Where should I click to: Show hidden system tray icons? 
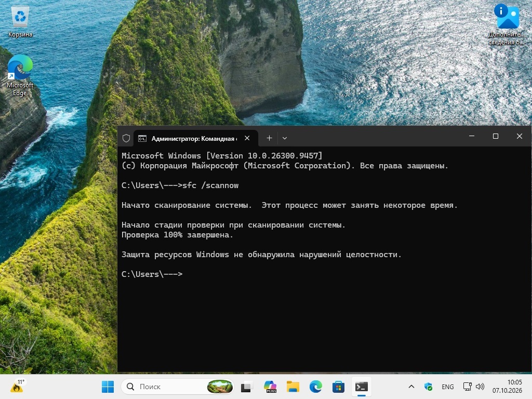pos(411,387)
